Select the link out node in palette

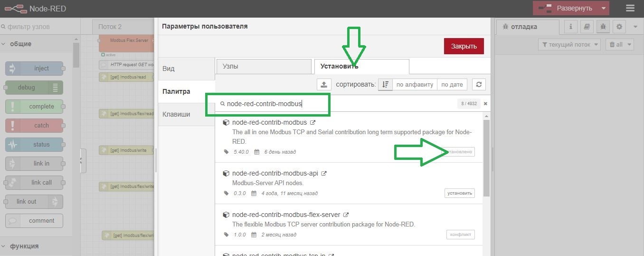click(x=34, y=202)
